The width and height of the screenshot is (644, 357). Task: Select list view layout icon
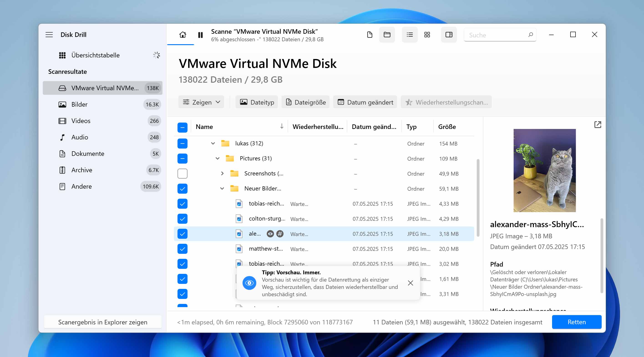click(x=410, y=35)
